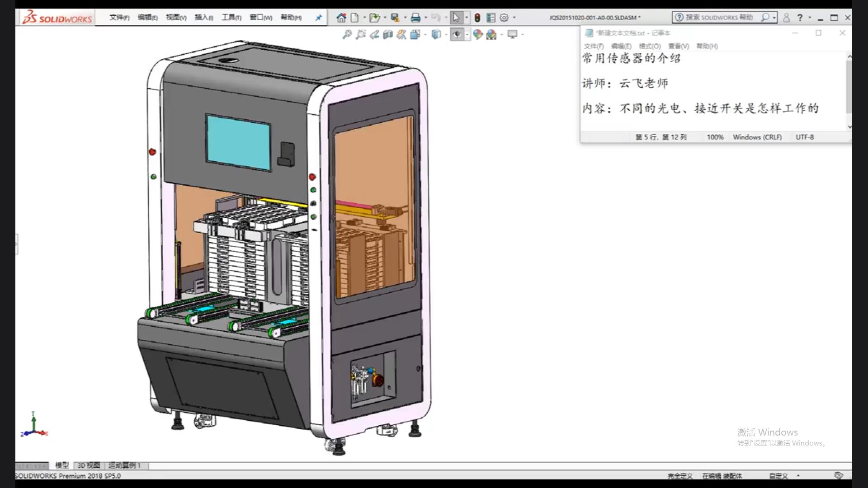This screenshot has height=488, width=868.
Task: Click the Print icon
Action: 415,18
